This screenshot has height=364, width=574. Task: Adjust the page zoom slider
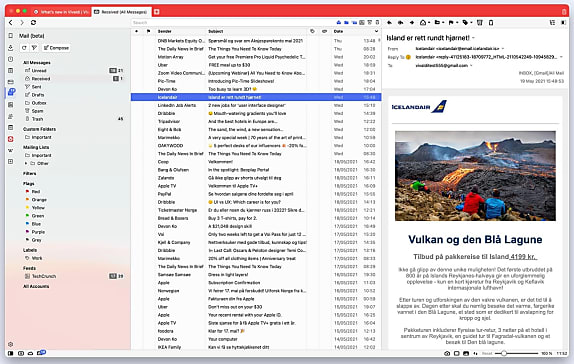[x=517, y=353]
